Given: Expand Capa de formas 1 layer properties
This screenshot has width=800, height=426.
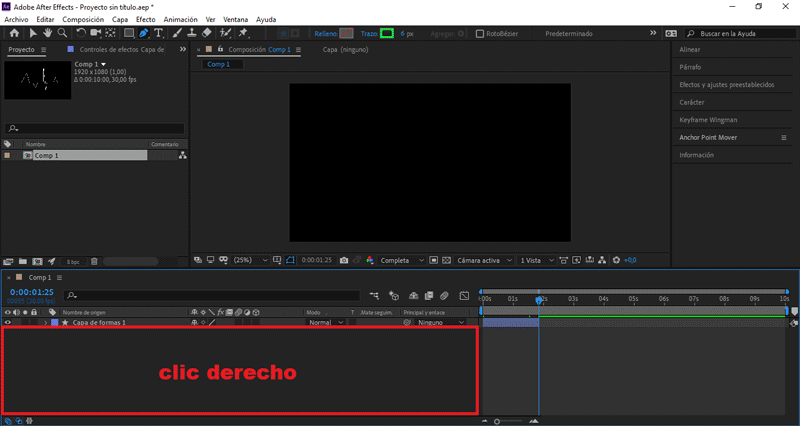Looking at the screenshot, I should pyautogui.click(x=45, y=322).
